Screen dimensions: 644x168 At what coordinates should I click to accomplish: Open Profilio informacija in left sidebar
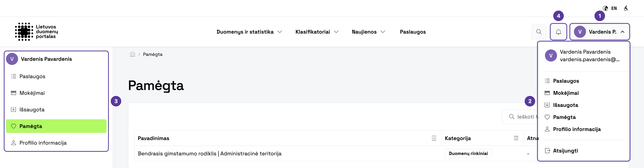click(56, 143)
